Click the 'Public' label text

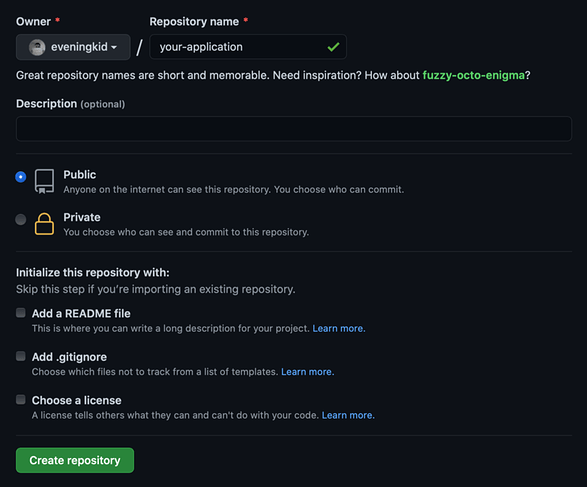(80, 175)
